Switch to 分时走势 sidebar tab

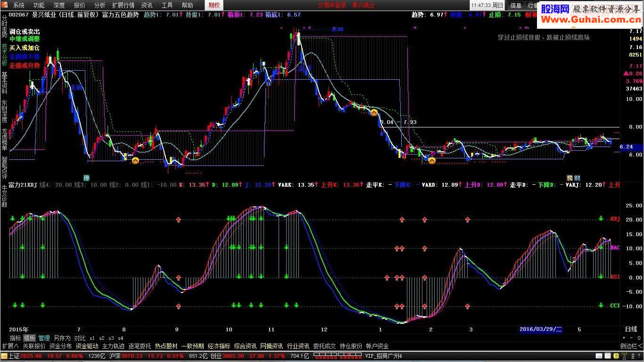pos(4,26)
